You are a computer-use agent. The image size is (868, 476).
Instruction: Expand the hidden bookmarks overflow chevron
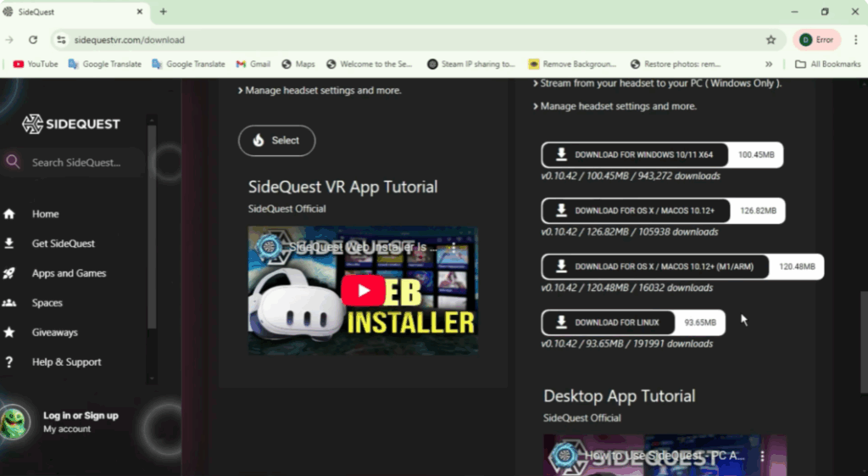[769, 64]
